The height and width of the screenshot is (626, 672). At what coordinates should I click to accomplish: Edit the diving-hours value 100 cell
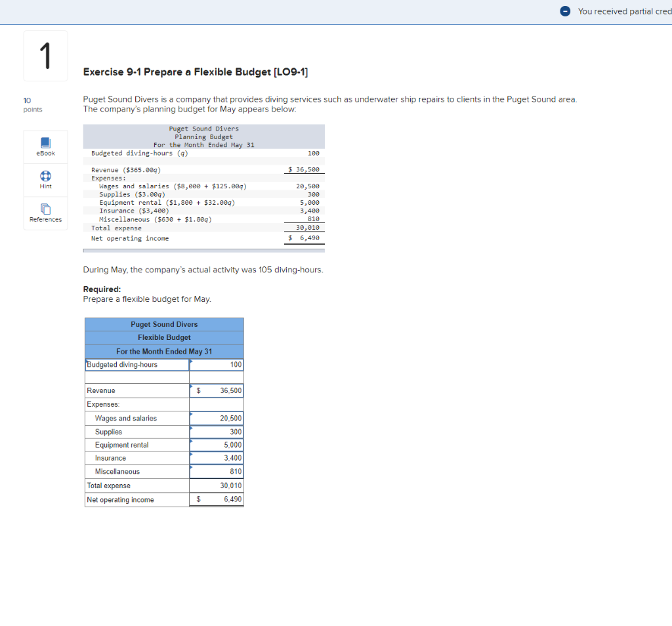coord(217,365)
